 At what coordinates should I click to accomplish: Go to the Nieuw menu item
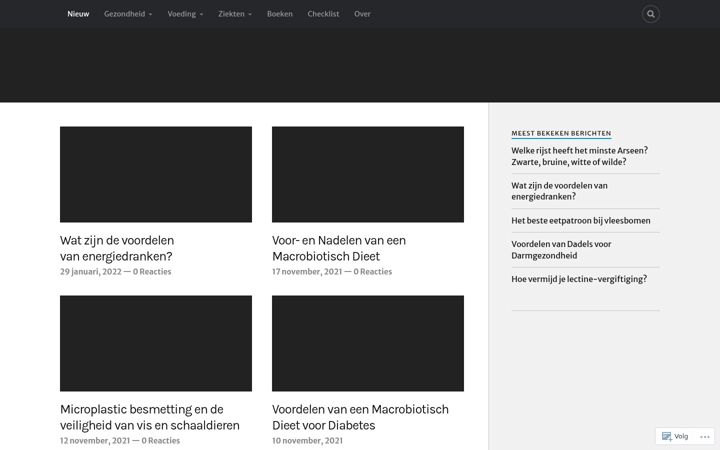(78, 14)
